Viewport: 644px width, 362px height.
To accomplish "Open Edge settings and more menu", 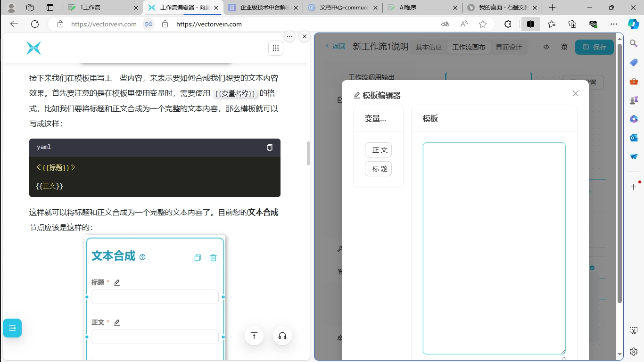I will pyautogui.click(x=613, y=24).
